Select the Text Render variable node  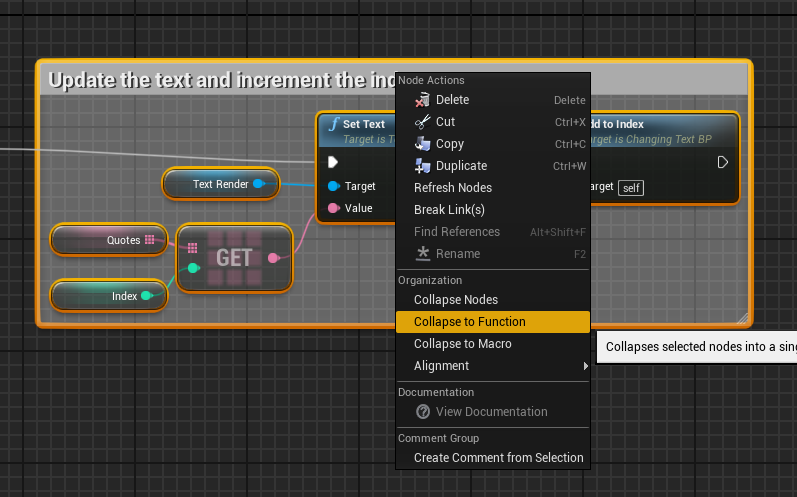[x=221, y=184]
